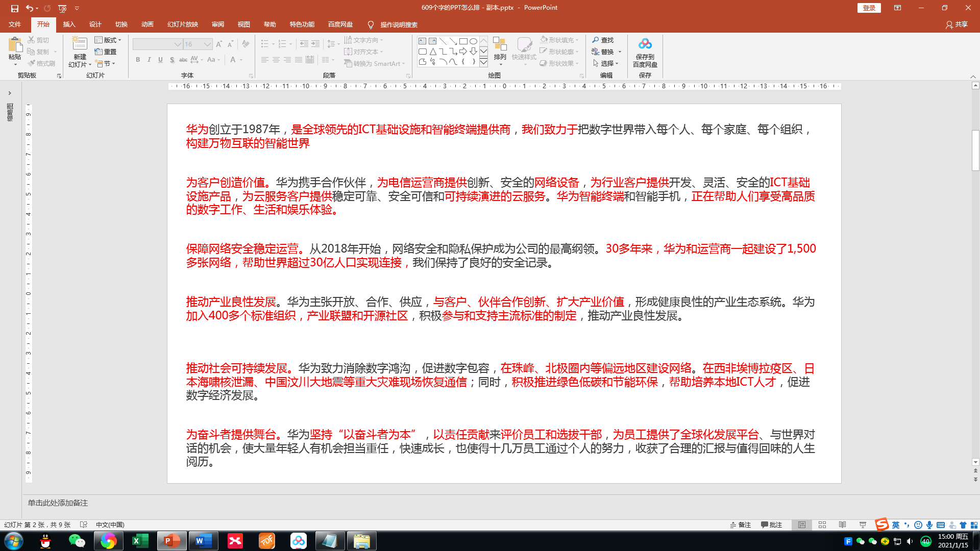The width and height of the screenshot is (980, 551).
Task: Open the File (文件) menu
Action: point(15,24)
